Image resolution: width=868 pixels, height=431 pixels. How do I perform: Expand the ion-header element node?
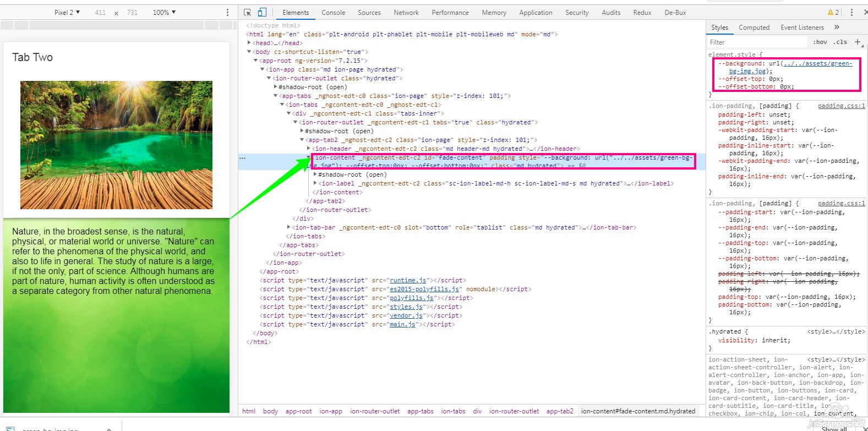(309, 149)
